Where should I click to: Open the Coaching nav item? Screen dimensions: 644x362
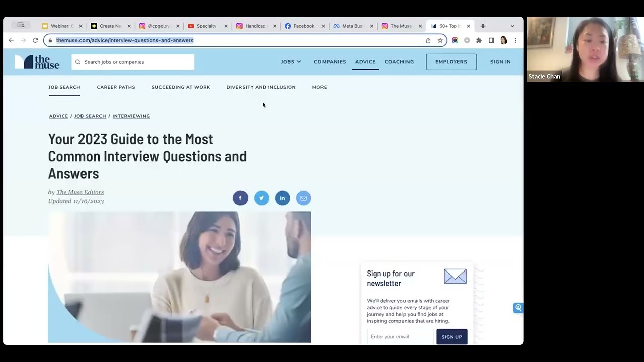pos(399,62)
